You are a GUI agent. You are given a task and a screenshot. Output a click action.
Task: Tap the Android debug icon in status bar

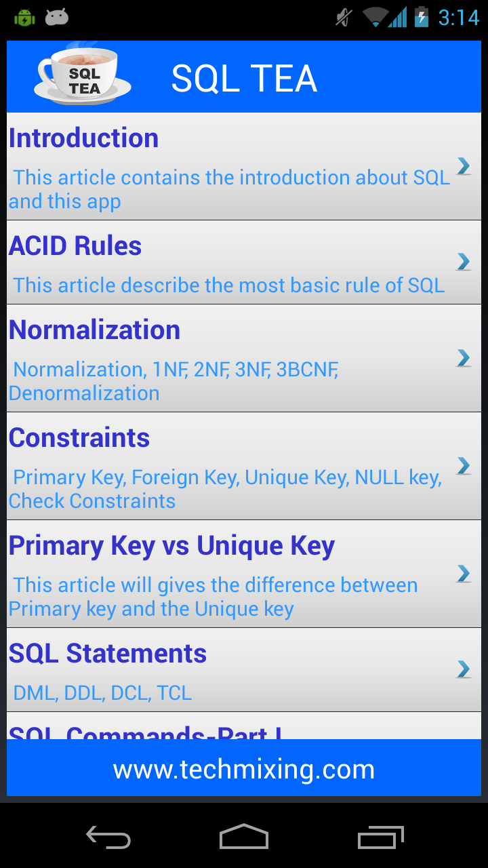pos(24,18)
